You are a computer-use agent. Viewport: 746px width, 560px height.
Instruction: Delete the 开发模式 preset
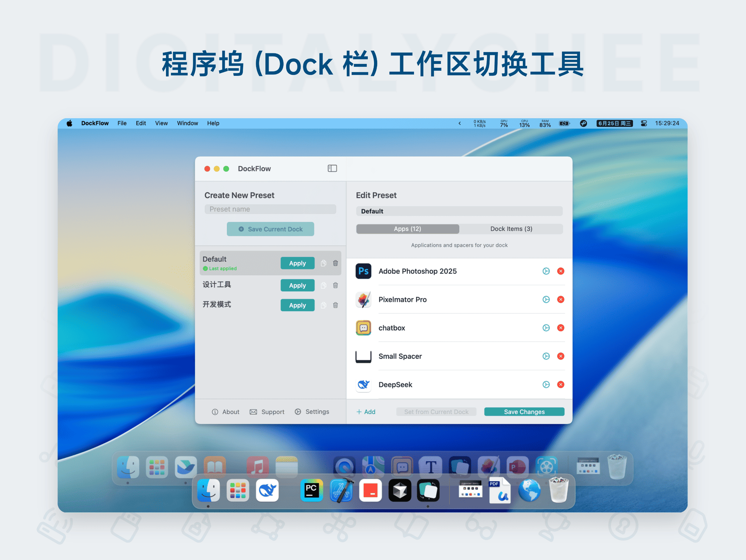tap(335, 305)
